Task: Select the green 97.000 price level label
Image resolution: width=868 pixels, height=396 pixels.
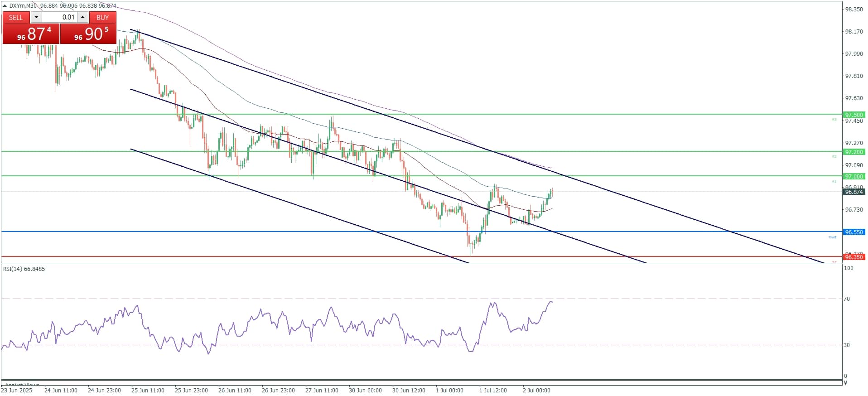Action: [854, 176]
